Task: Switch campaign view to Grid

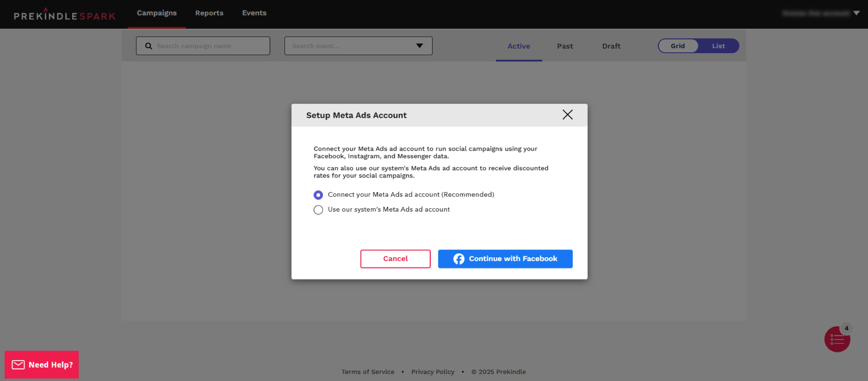Action: pos(678,46)
